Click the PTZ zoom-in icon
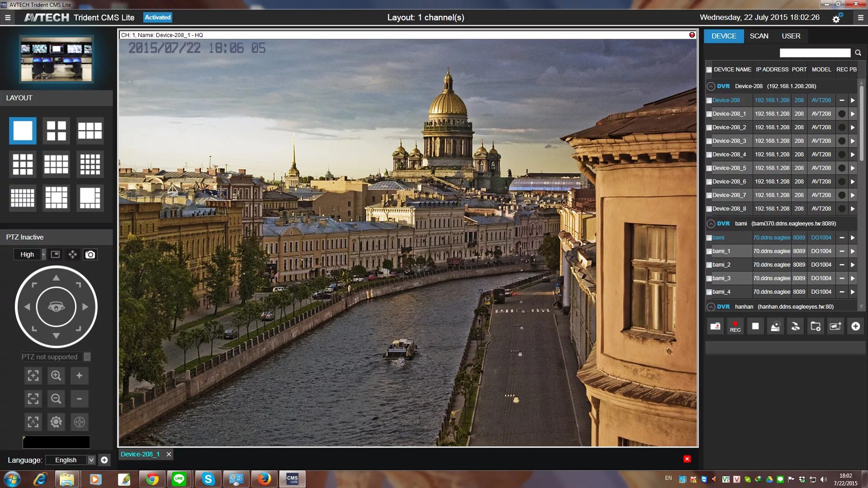The width and height of the screenshot is (868, 488). pyautogui.click(x=56, y=375)
